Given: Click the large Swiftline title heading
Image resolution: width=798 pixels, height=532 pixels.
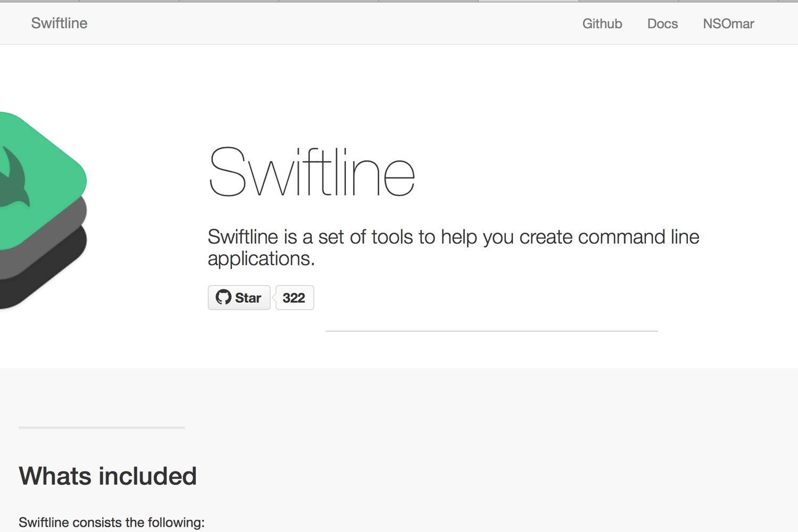Looking at the screenshot, I should click(x=311, y=173).
